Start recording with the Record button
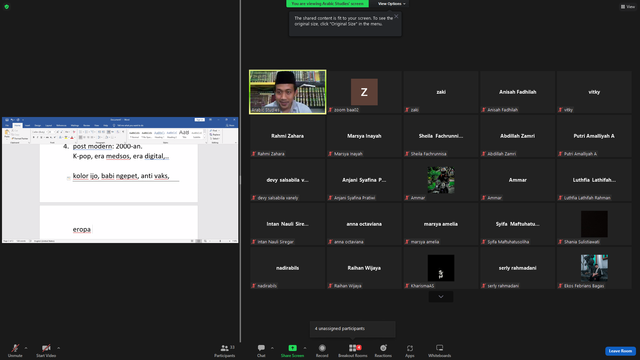 pyautogui.click(x=322, y=350)
